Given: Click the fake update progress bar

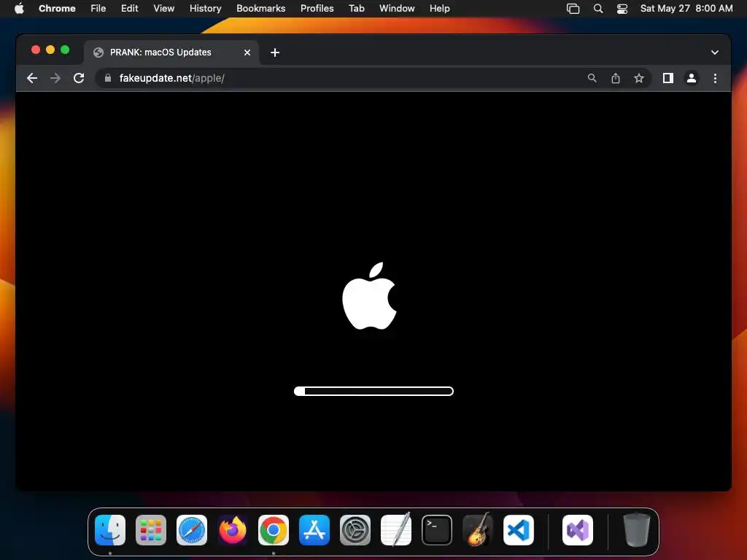Looking at the screenshot, I should [x=373, y=391].
